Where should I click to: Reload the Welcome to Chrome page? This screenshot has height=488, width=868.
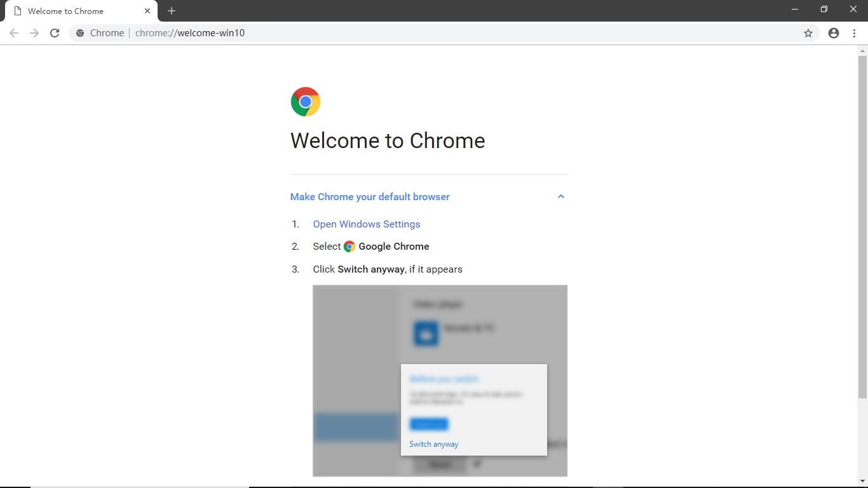click(55, 33)
